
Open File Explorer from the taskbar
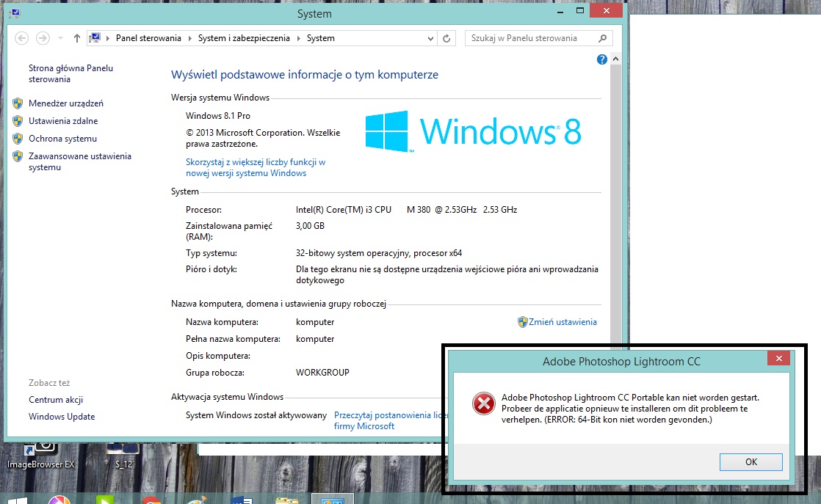(286, 500)
